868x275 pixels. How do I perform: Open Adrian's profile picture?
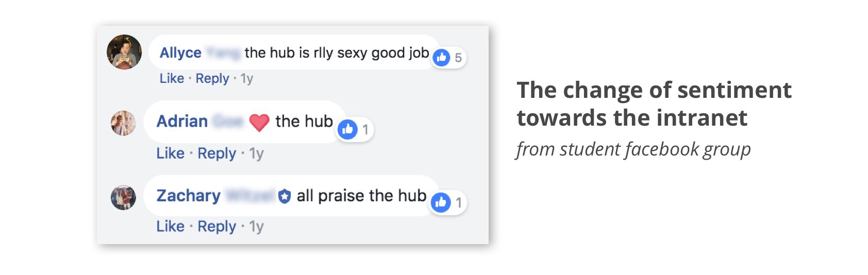(x=123, y=123)
